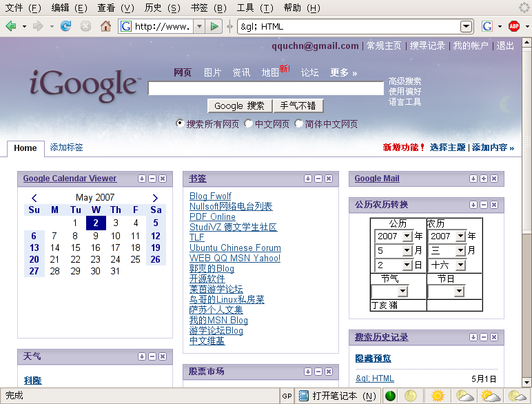Minimize the 书签 bookmarks gadget
The height and width of the screenshot is (404, 532).
318,179
